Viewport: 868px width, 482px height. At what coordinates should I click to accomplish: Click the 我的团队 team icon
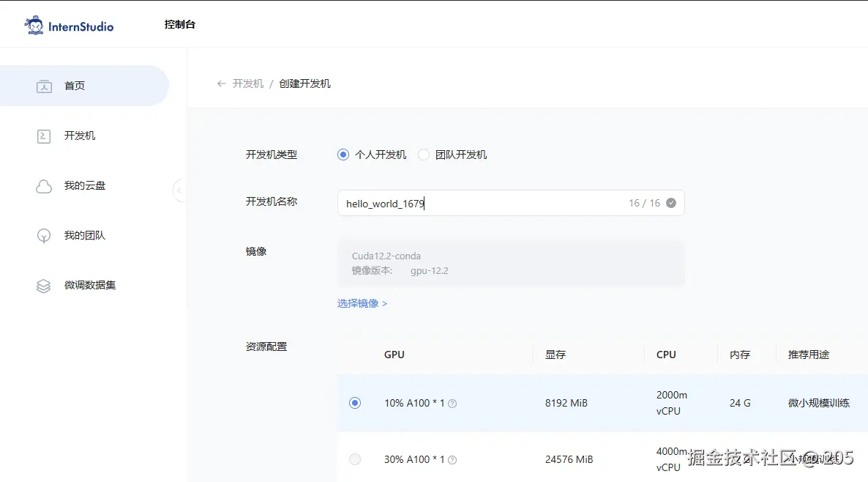[x=44, y=236]
